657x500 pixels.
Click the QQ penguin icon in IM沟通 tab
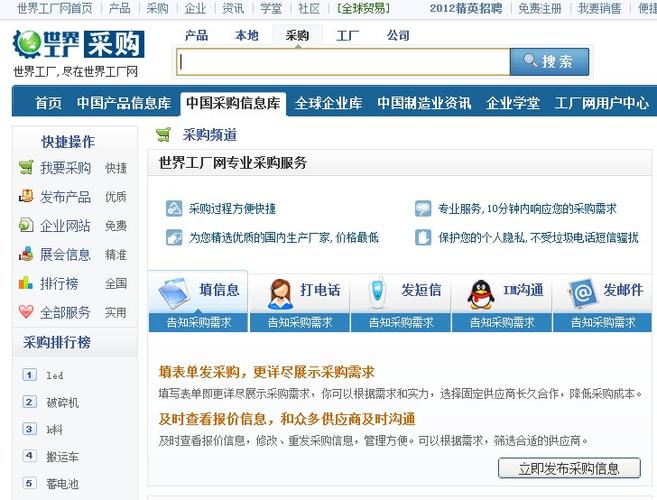click(481, 294)
